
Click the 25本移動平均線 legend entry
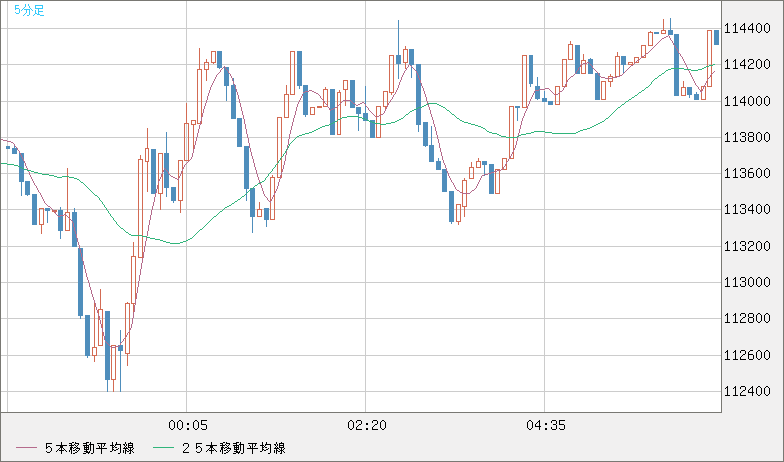[219, 448]
